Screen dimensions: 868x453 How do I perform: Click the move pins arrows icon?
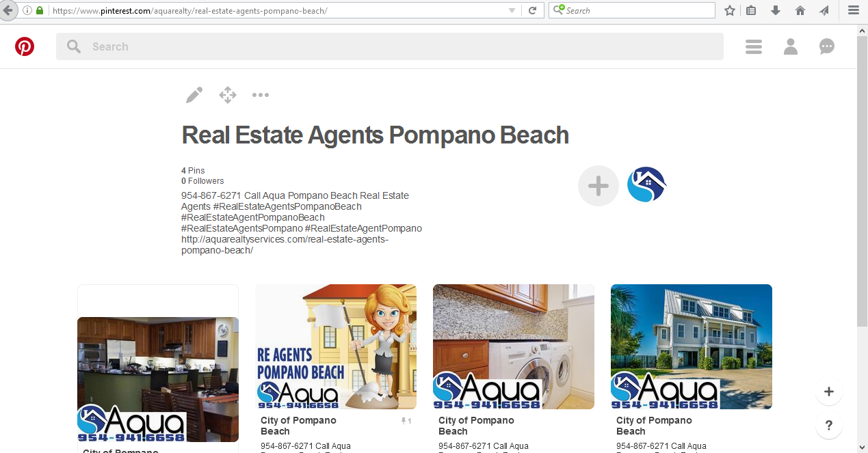[x=228, y=95]
